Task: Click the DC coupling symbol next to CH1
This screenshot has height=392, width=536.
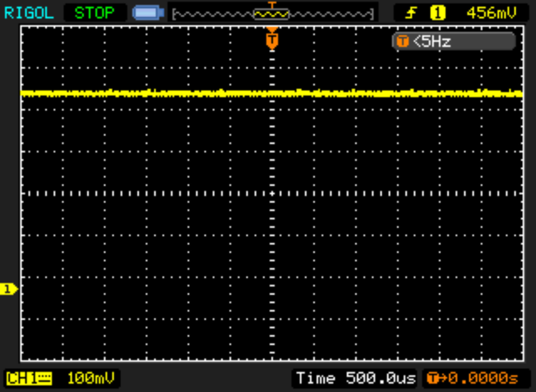Action: (x=44, y=379)
